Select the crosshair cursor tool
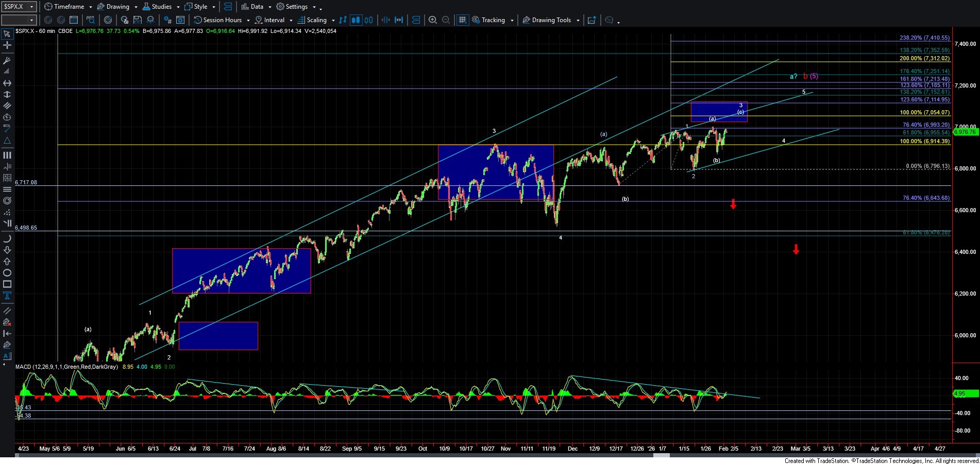980x464 pixels. (7, 45)
